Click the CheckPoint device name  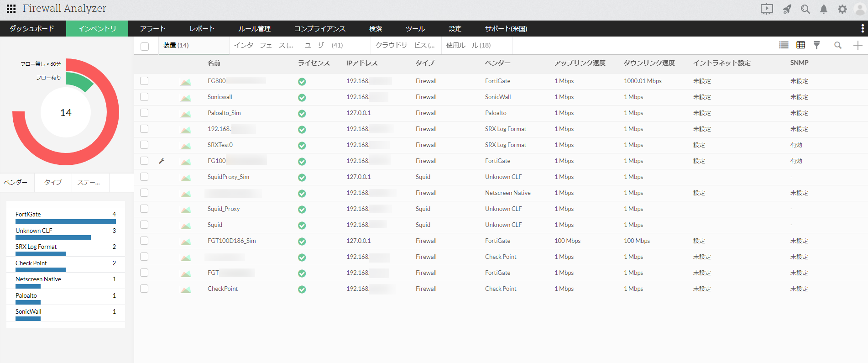(x=223, y=289)
